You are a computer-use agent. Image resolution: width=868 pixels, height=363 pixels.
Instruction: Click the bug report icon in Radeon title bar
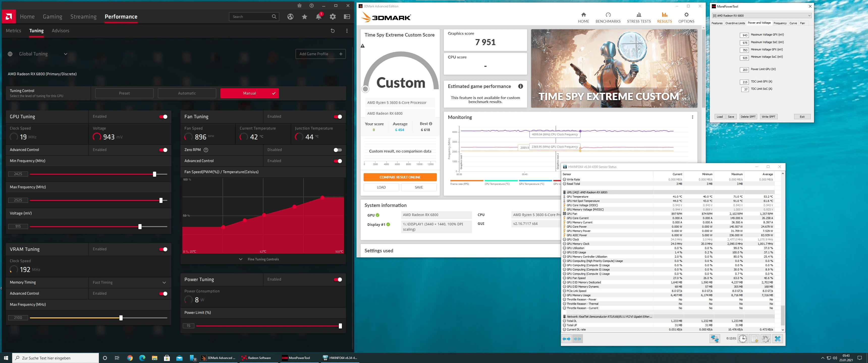[299, 6]
